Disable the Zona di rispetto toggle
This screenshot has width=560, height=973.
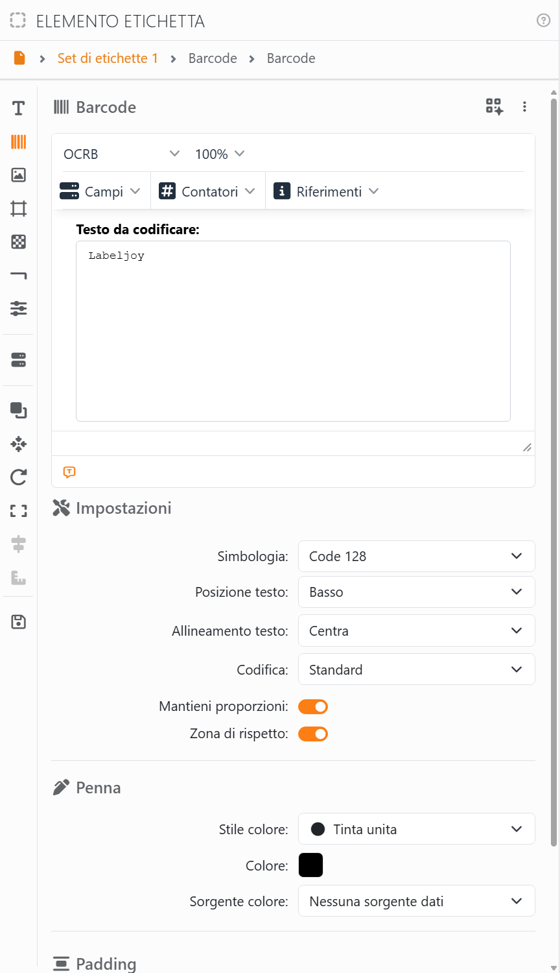click(313, 734)
